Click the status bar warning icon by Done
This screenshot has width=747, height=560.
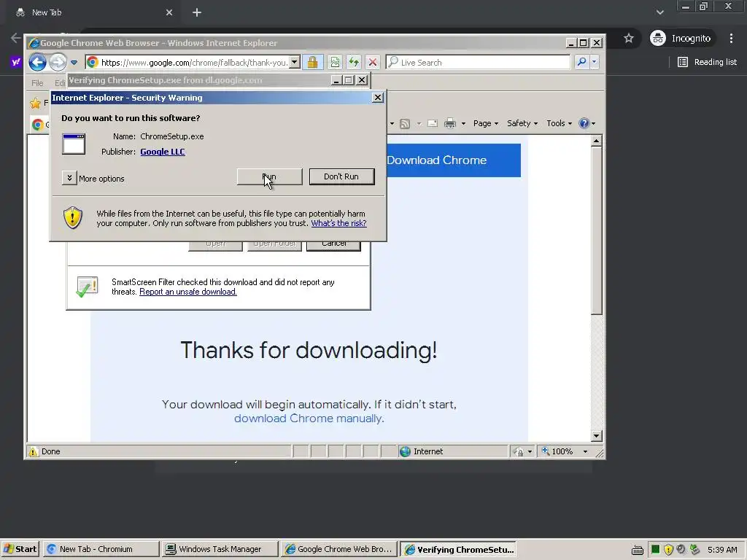click(34, 452)
